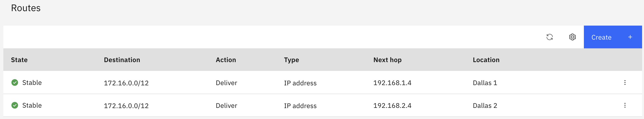This screenshot has height=119, width=644.
Task: Click green Stable status icon for Dallas 1
Action: [15, 82]
